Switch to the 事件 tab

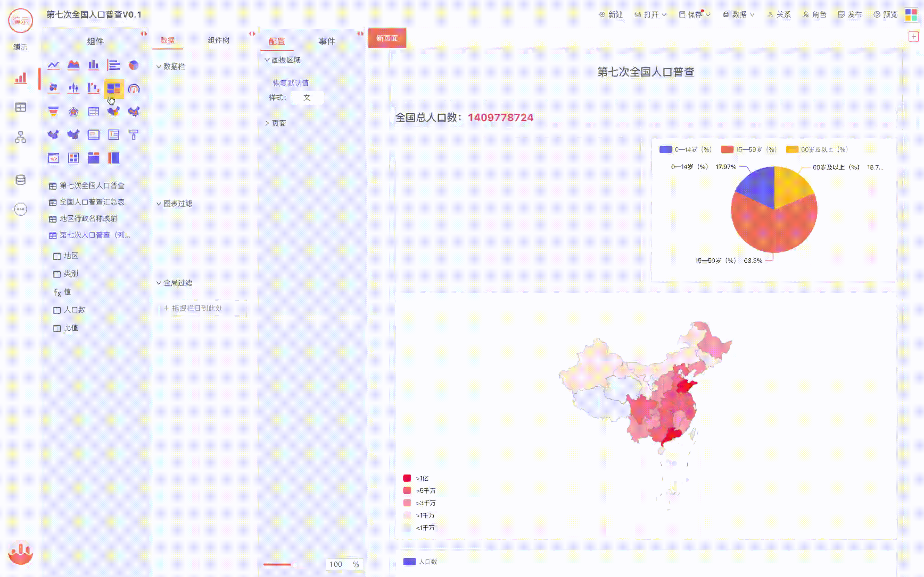[327, 41]
